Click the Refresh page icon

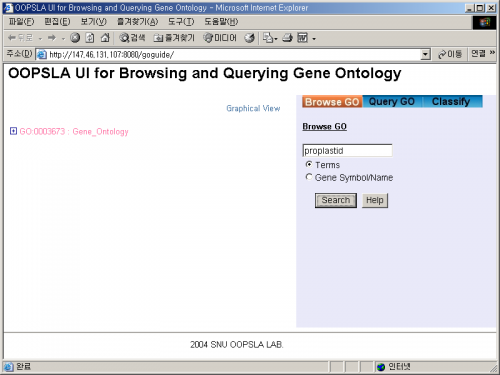90,38
